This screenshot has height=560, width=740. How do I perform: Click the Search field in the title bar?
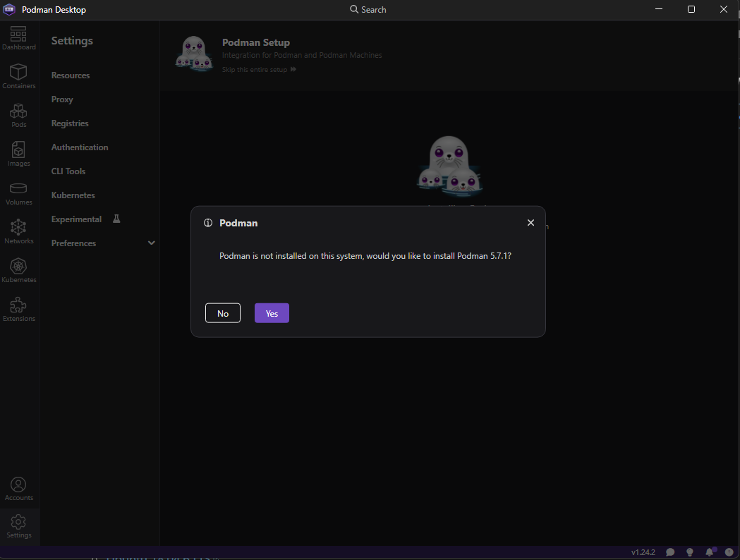[368, 9]
